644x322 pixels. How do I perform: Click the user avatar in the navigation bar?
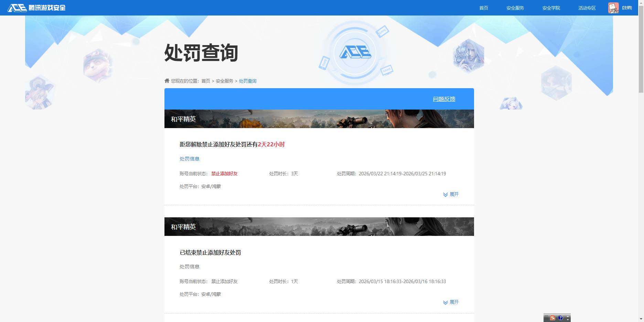(613, 8)
